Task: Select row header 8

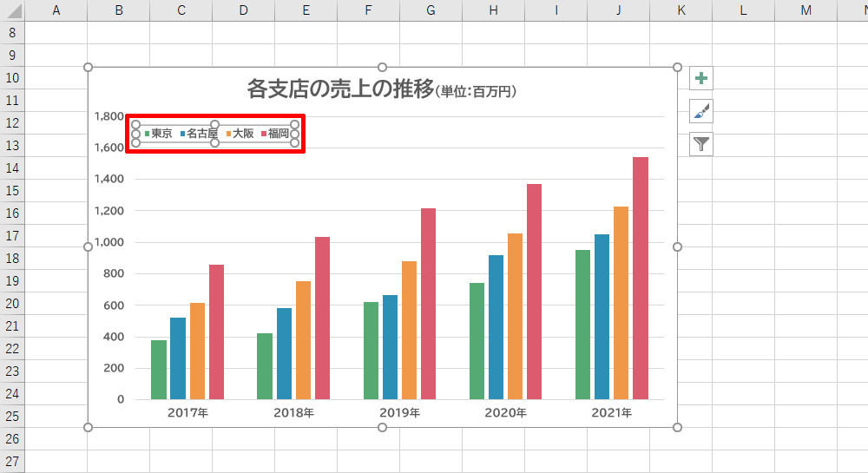Action: pos(12,33)
